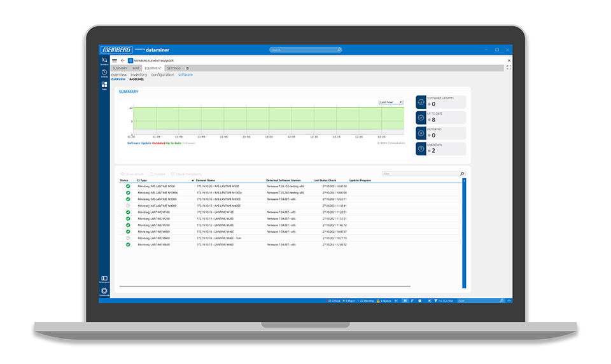Expand the collapsed side panel arrow beside table
The width and height of the screenshot is (611, 364).
(x=464, y=181)
